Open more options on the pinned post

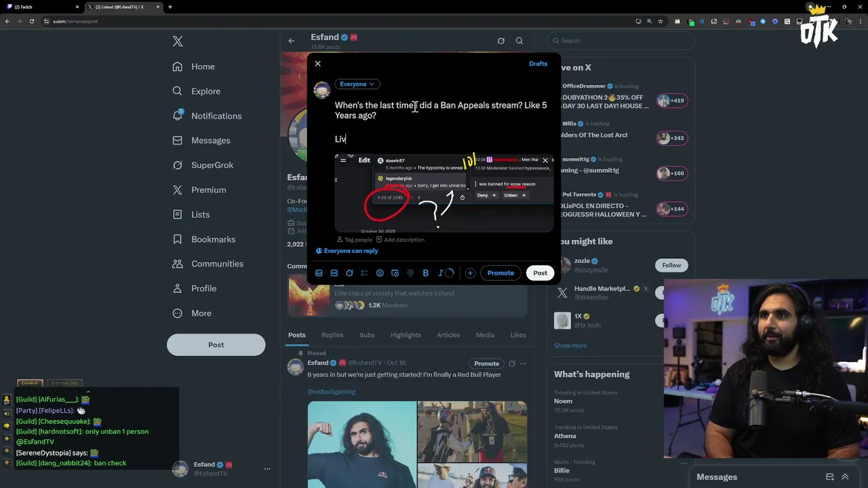523,363
